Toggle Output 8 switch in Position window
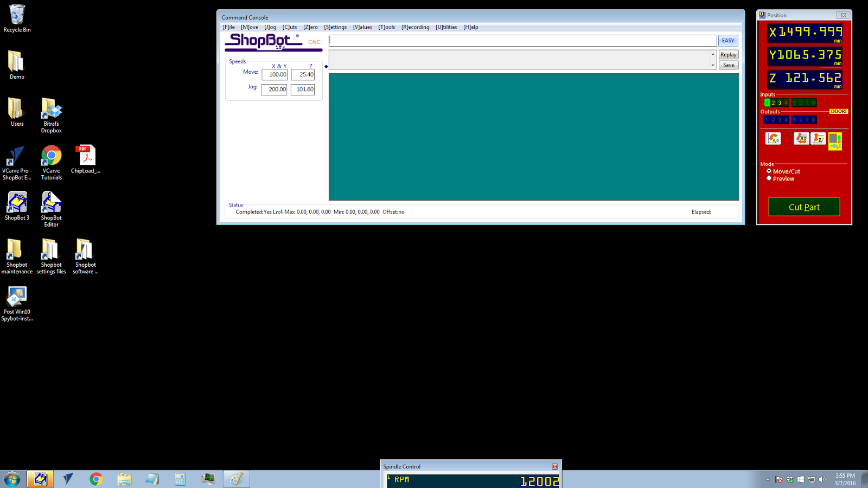 click(813, 120)
